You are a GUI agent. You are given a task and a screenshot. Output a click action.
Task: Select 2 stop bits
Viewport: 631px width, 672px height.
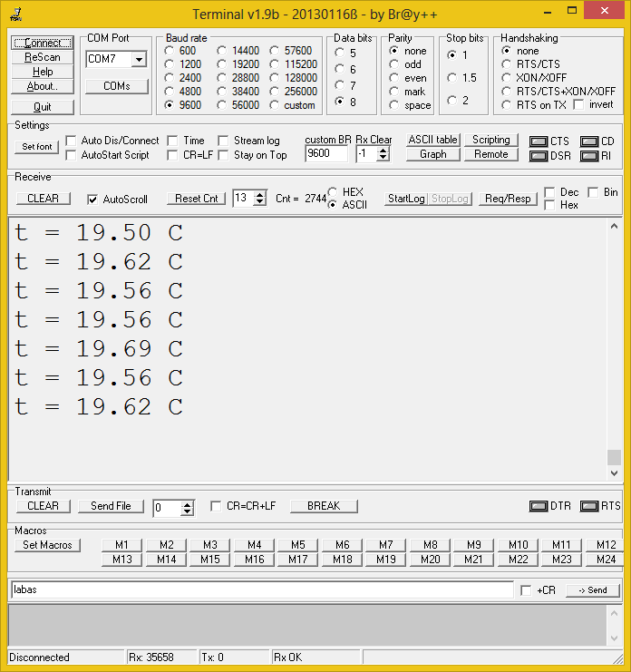point(451,101)
